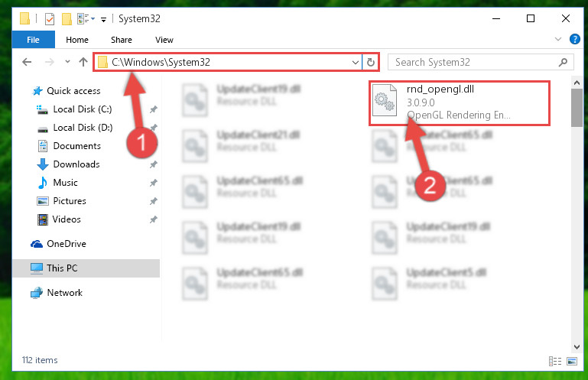Image resolution: width=588 pixels, height=380 pixels.
Task: Open recent locations dropdown arrow
Action: click(67, 61)
